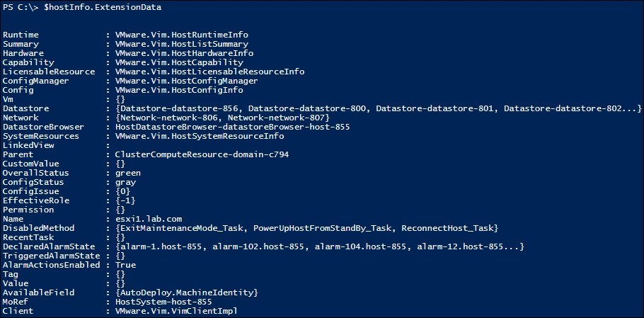The height and width of the screenshot is (318, 644).
Task: Select the VMware.Vim.HostHardwareInfo value
Action: coord(184,53)
